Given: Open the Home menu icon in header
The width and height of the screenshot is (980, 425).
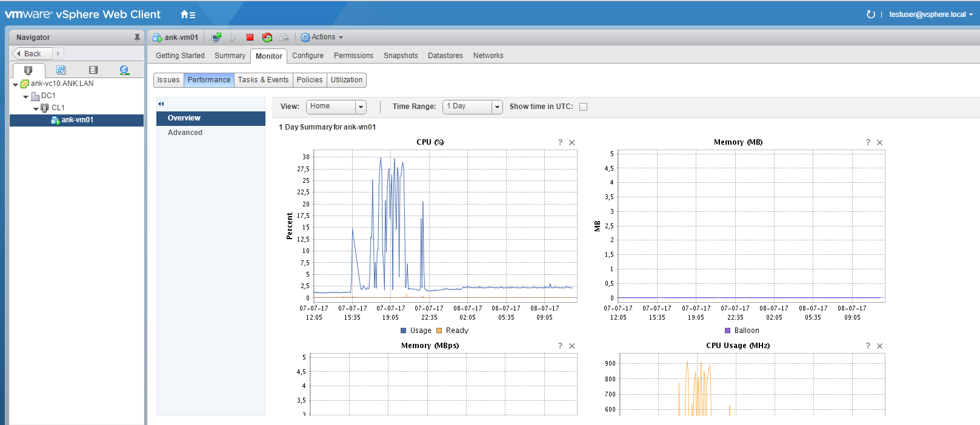Looking at the screenshot, I should click(x=188, y=14).
